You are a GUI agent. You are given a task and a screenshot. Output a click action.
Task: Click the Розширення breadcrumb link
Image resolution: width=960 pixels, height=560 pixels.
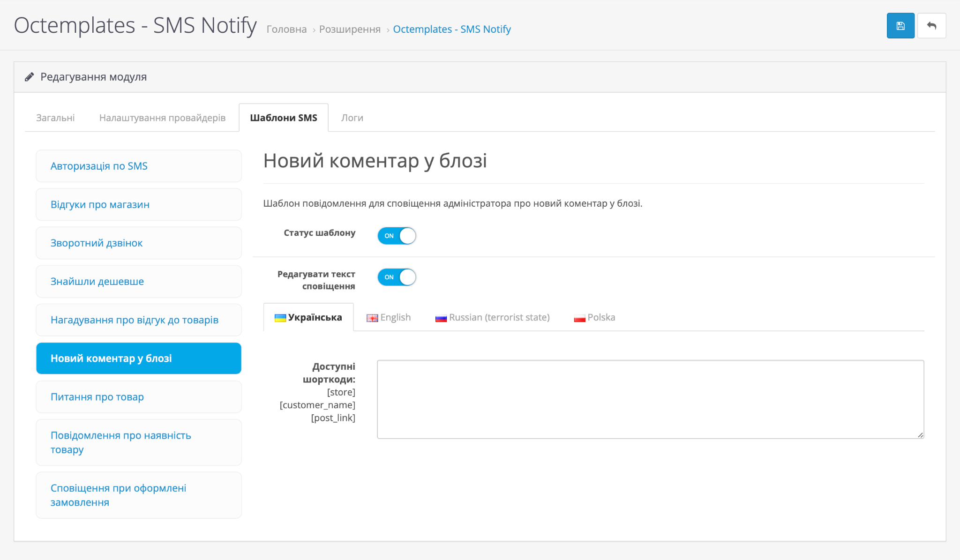coord(350,29)
